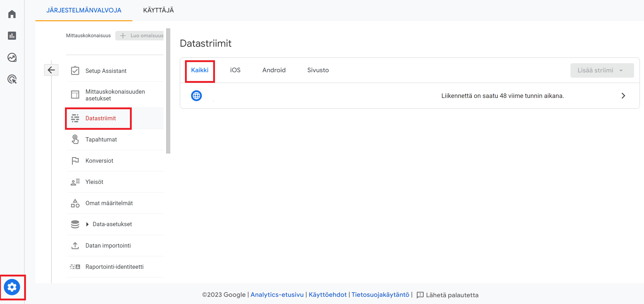This screenshot has width=644, height=304.
Task: Click the back arrow button
Action: [x=51, y=70]
